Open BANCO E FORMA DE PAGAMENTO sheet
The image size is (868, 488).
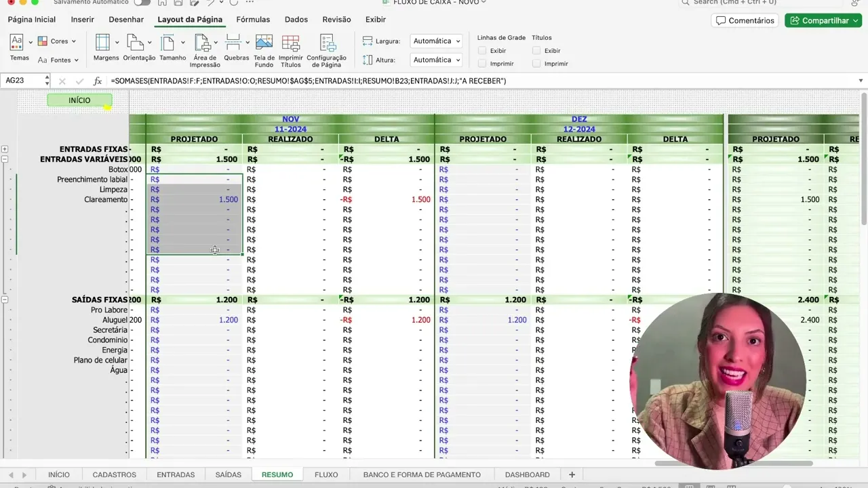pos(422,474)
